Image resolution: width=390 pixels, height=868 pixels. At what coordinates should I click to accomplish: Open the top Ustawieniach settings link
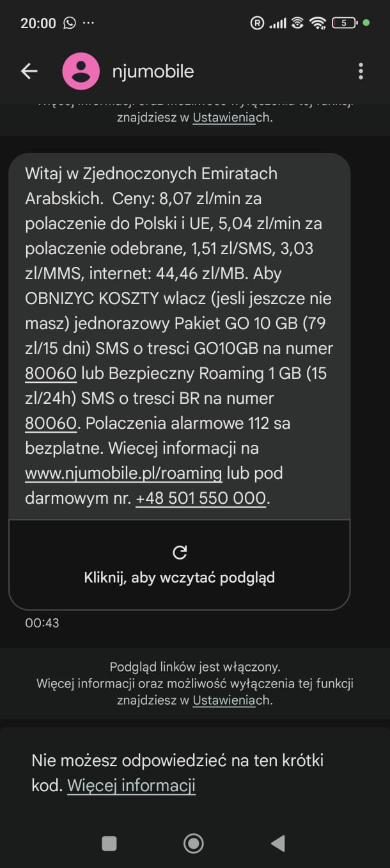pos(223,118)
